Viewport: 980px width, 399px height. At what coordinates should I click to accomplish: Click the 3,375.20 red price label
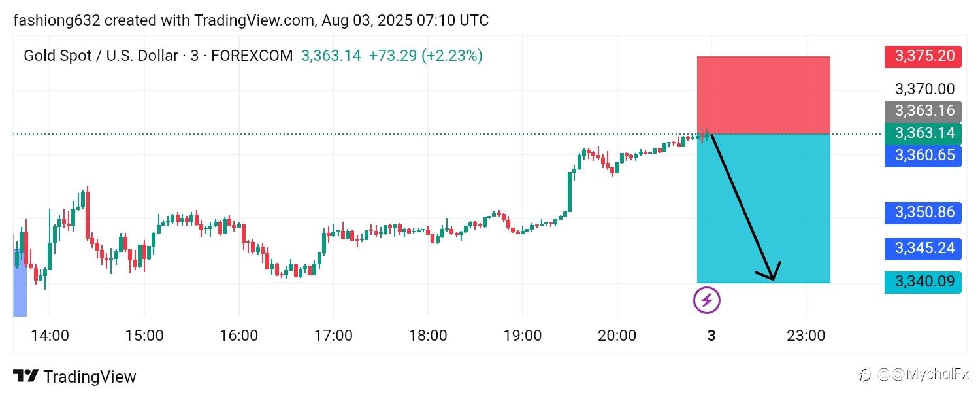(x=923, y=56)
